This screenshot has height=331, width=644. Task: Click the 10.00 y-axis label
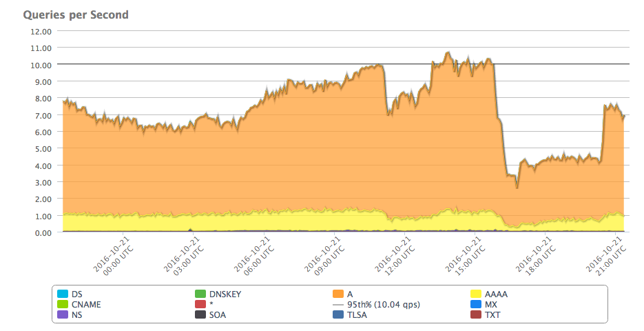point(41,65)
